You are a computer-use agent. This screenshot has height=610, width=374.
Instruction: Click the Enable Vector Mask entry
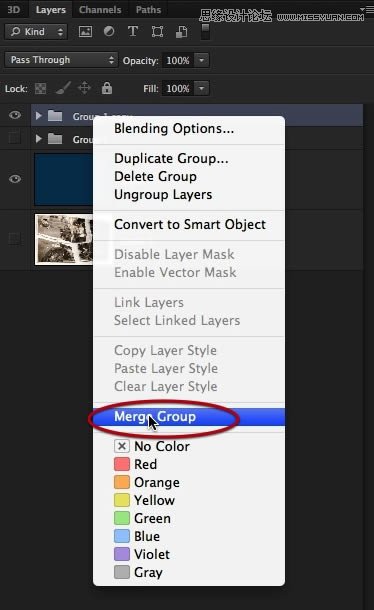pyautogui.click(x=189, y=272)
